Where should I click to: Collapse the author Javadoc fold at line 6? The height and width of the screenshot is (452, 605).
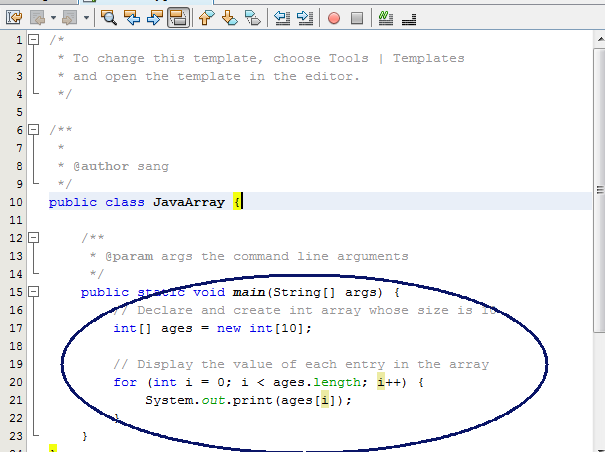pyautogui.click(x=33, y=130)
